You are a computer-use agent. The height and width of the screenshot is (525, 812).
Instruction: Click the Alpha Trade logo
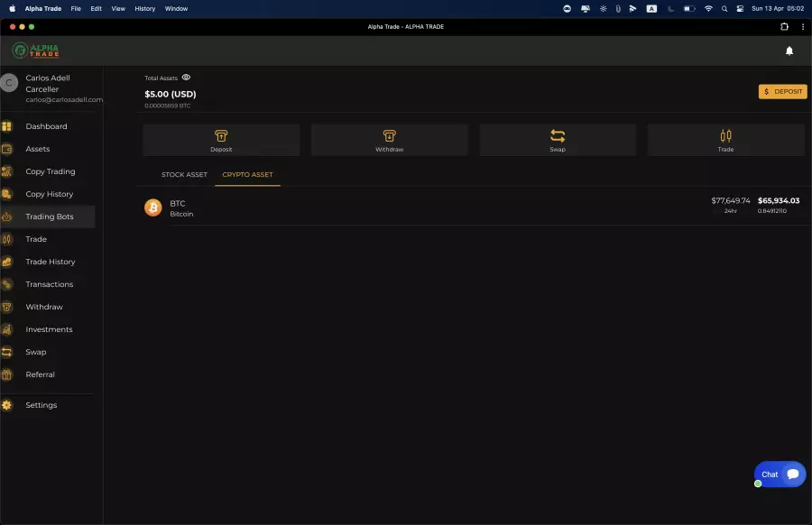(x=35, y=51)
